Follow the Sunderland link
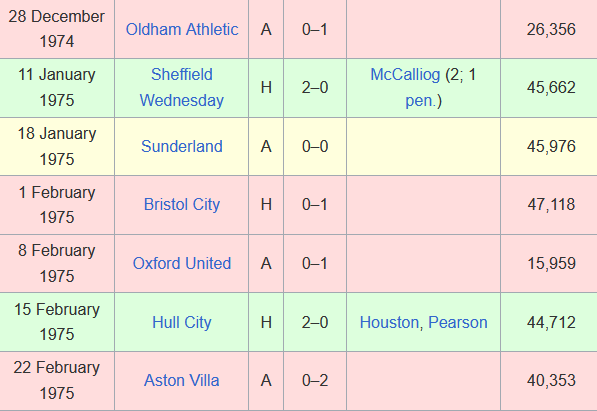The height and width of the screenshot is (411, 597). [182, 146]
